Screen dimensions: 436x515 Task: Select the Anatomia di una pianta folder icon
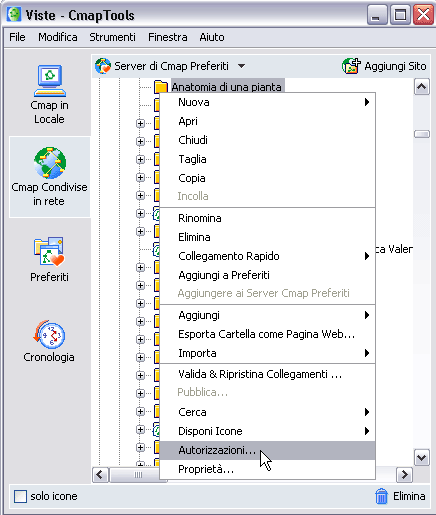point(161,87)
